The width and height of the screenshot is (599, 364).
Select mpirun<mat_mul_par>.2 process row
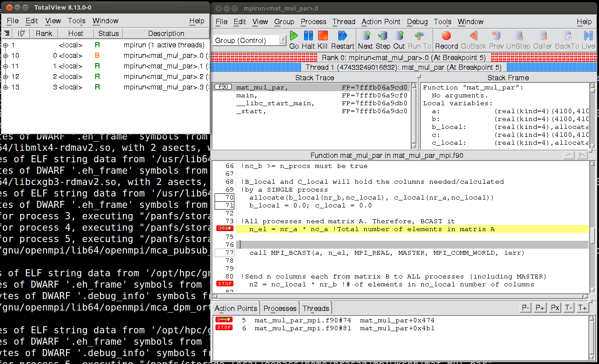(105, 77)
